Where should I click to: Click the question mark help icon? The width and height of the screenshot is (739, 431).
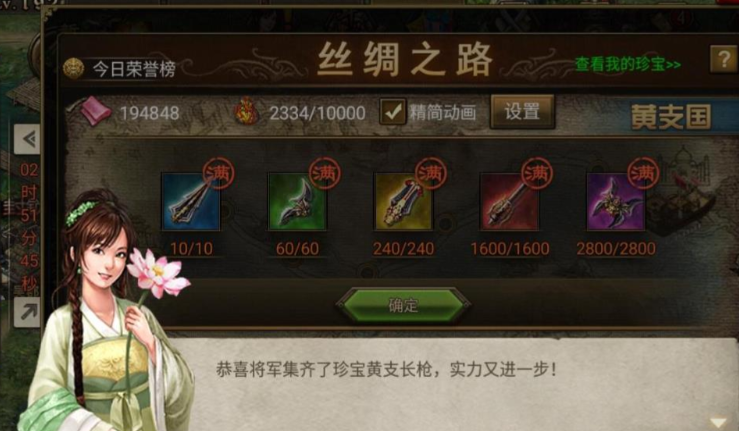click(723, 59)
